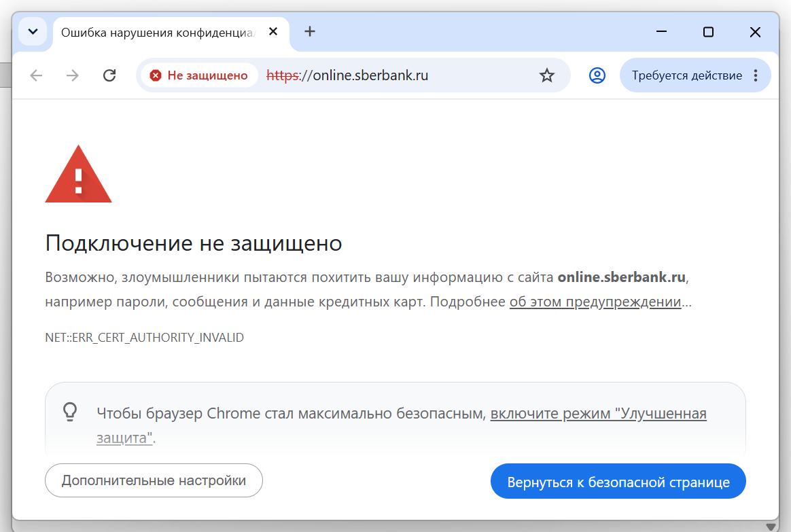Reload the page with refresh icon
Screen dimensions: 791x532
pyautogui.click(x=109, y=75)
